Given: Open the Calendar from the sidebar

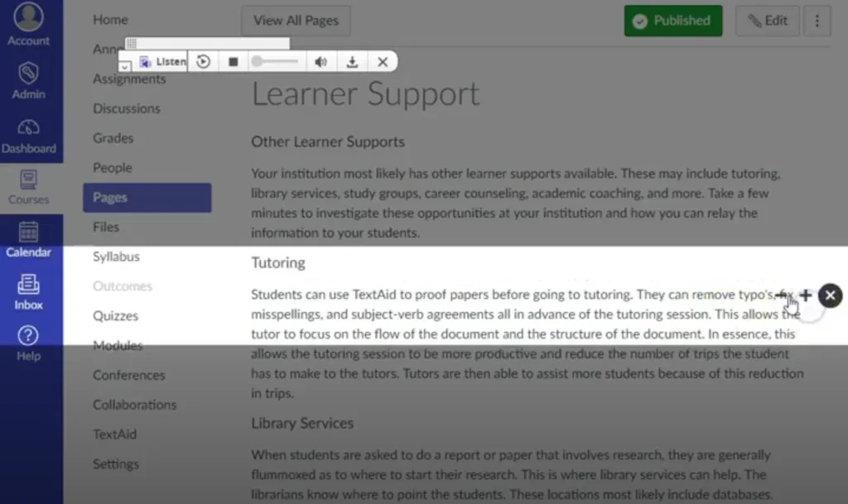Looking at the screenshot, I should pos(29,238).
